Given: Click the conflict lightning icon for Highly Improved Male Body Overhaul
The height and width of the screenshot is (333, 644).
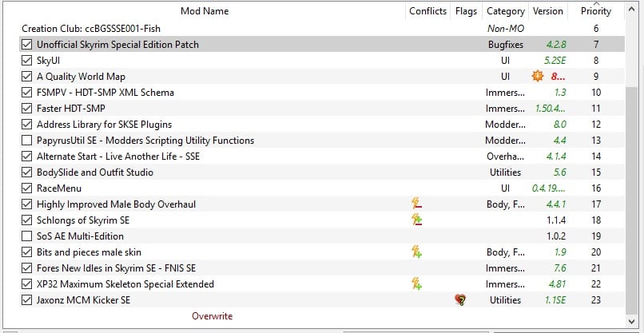Looking at the screenshot, I should coord(417,204).
